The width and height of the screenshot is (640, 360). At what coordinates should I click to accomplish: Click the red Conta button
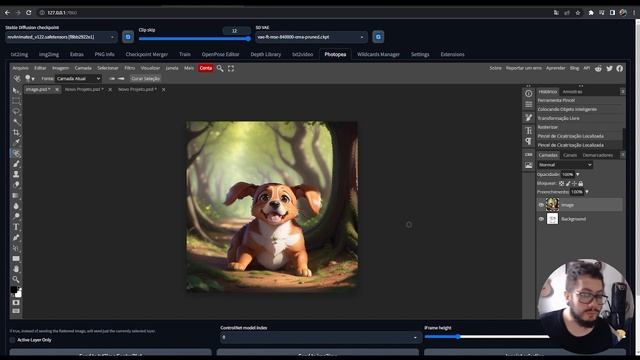click(206, 68)
